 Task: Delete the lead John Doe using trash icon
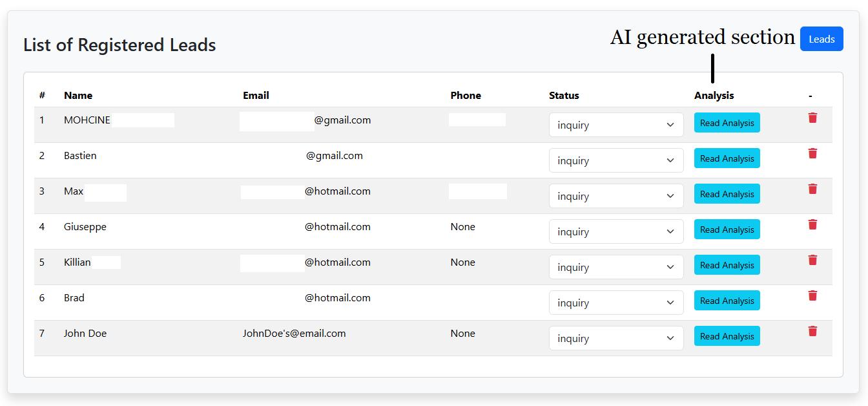[812, 330]
